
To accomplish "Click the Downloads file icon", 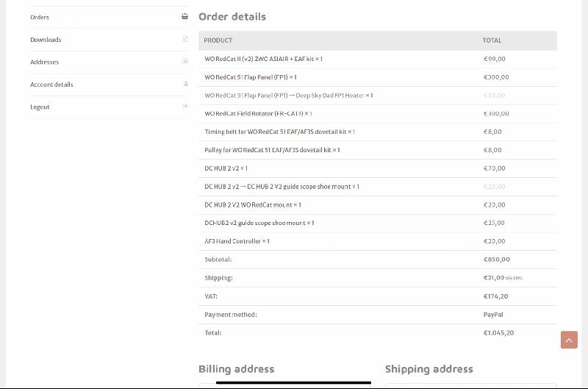I will [185, 40].
